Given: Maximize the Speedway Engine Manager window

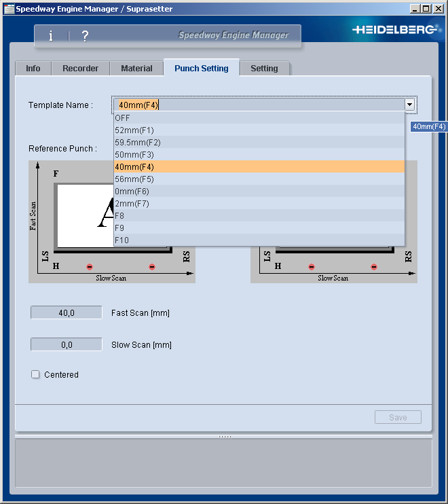Looking at the screenshot, I should (x=426, y=9).
